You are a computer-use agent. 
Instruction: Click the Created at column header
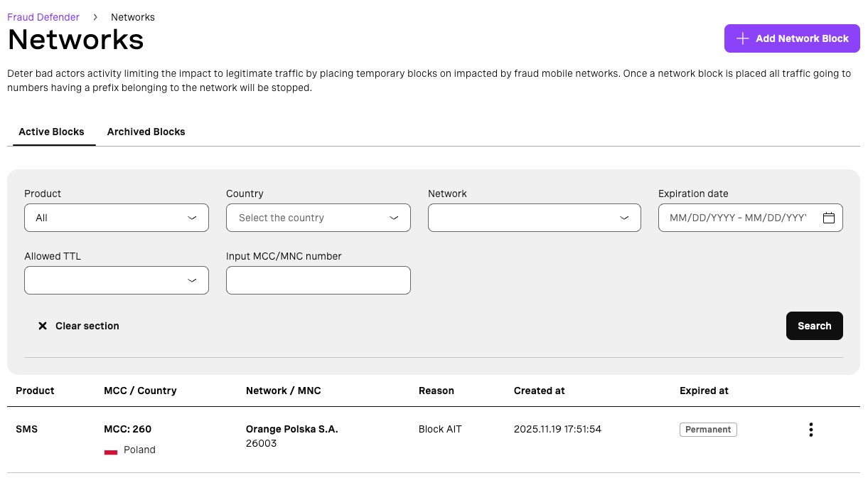[539, 391]
